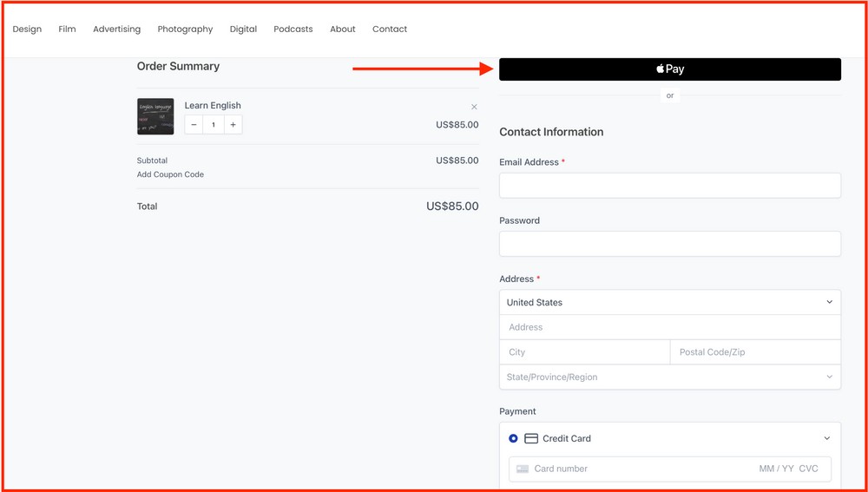Screen dimensions: 868x492
Task: Click the Postal Code/Zip field
Action: (x=754, y=352)
